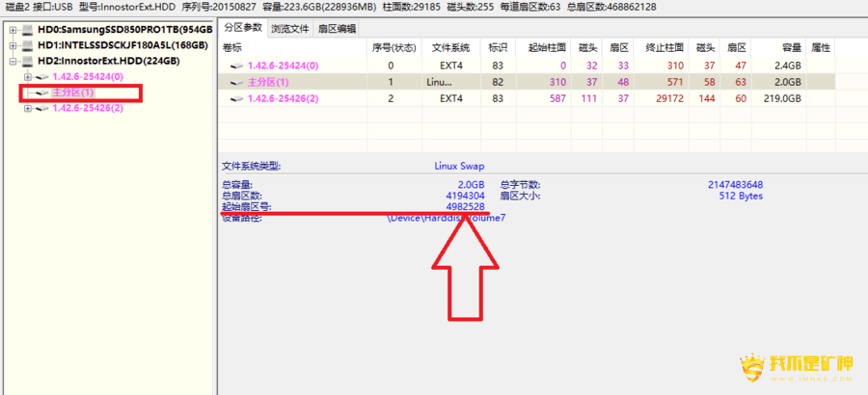
Task: Sort by the 标识 column header
Action: pyautogui.click(x=498, y=47)
